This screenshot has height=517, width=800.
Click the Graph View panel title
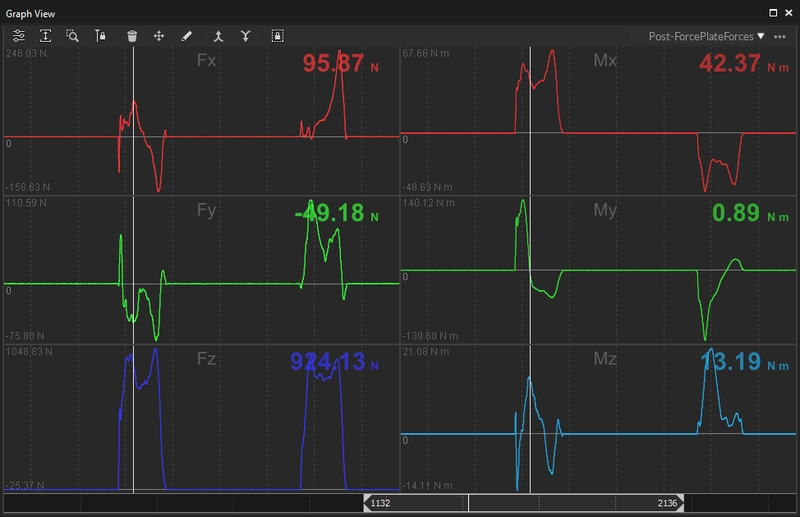31,14
